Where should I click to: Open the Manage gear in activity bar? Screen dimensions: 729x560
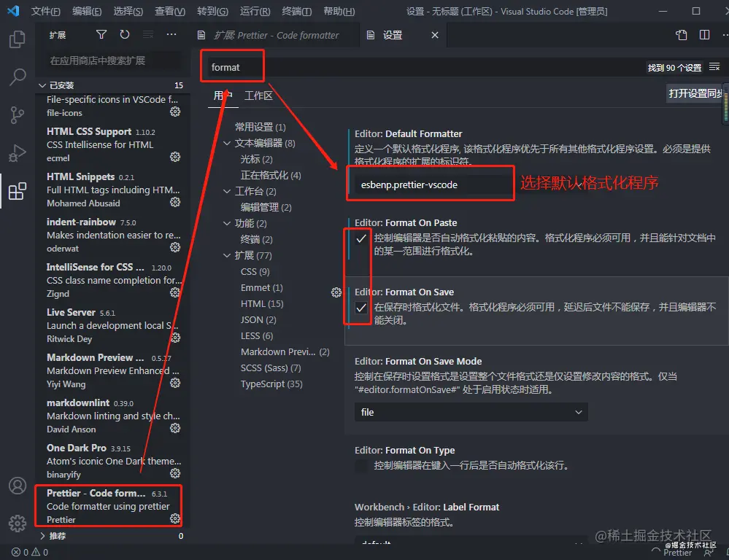coord(18,524)
